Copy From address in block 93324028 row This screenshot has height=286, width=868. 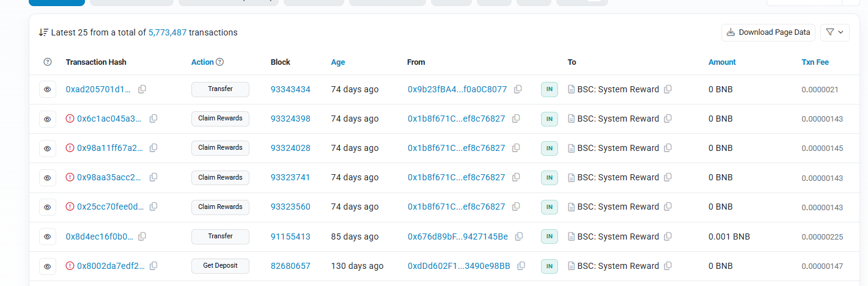pos(516,148)
